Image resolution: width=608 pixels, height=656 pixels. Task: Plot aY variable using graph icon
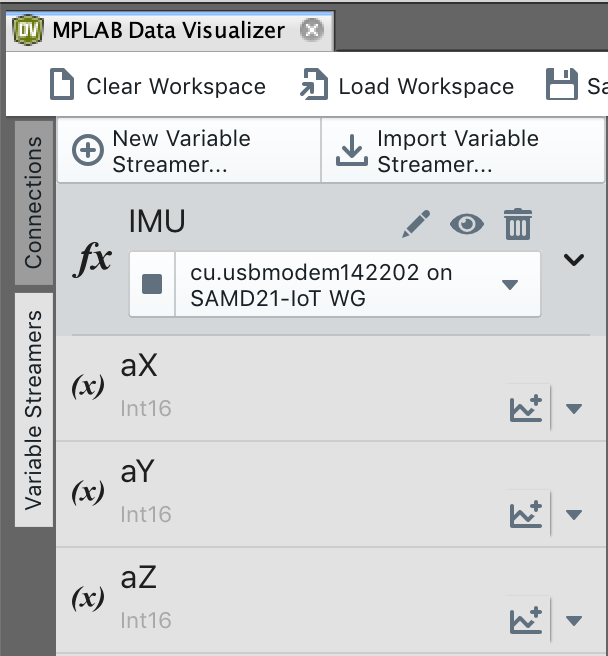526,513
